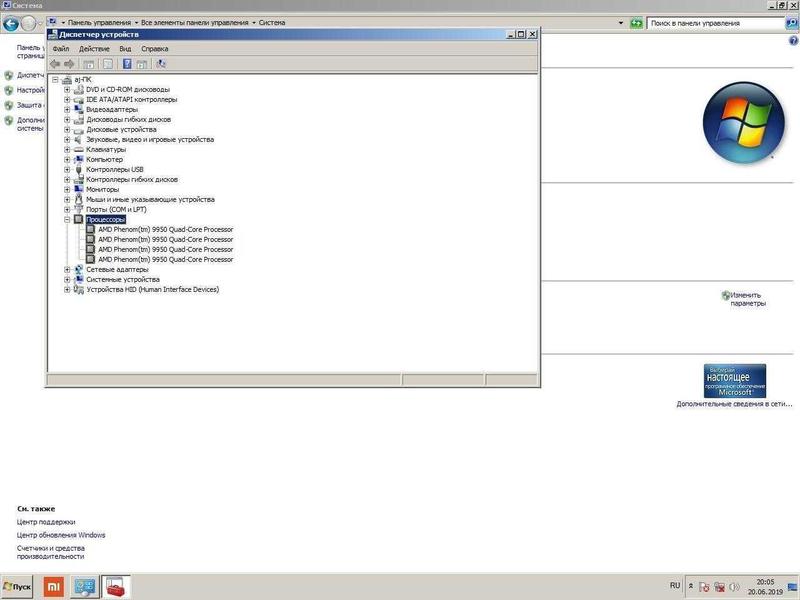Click the red toolbox taskbar icon
Image resolution: width=800 pixels, height=600 pixels.
pyautogui.click(x=116, y=587)
